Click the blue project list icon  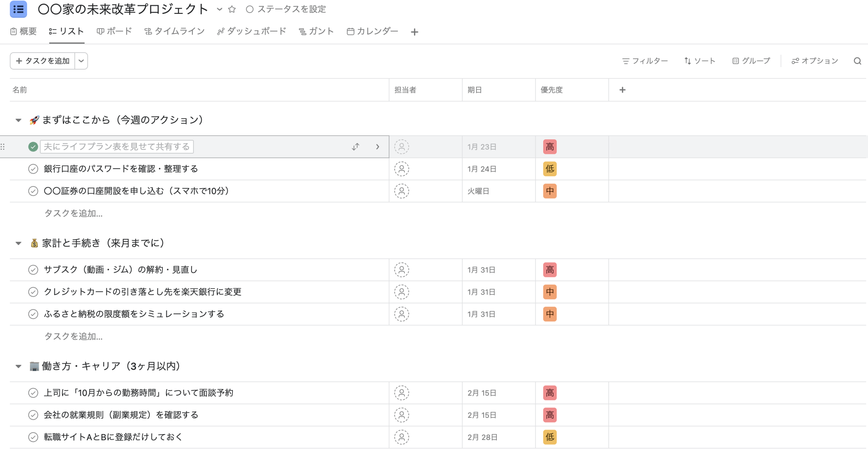click(18, 9)
